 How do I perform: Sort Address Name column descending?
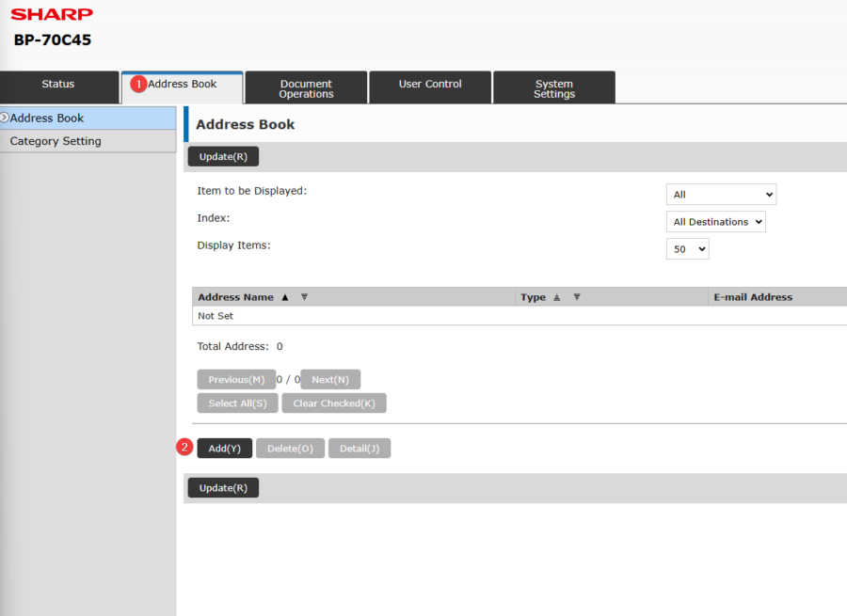tap(304, 297)
